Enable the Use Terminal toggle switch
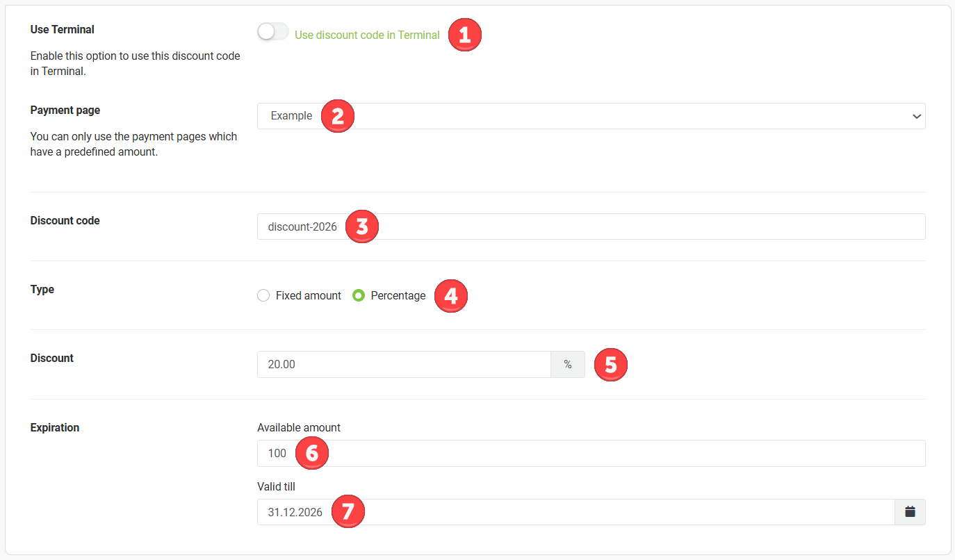 click(x=272, y=32)
